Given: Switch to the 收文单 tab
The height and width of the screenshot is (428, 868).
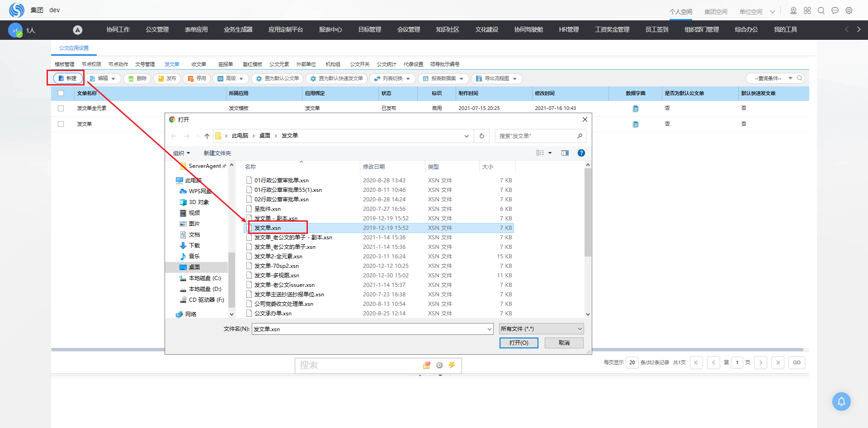Looking at the screenshot, I should pyautogui.click(x=198, y=64).
